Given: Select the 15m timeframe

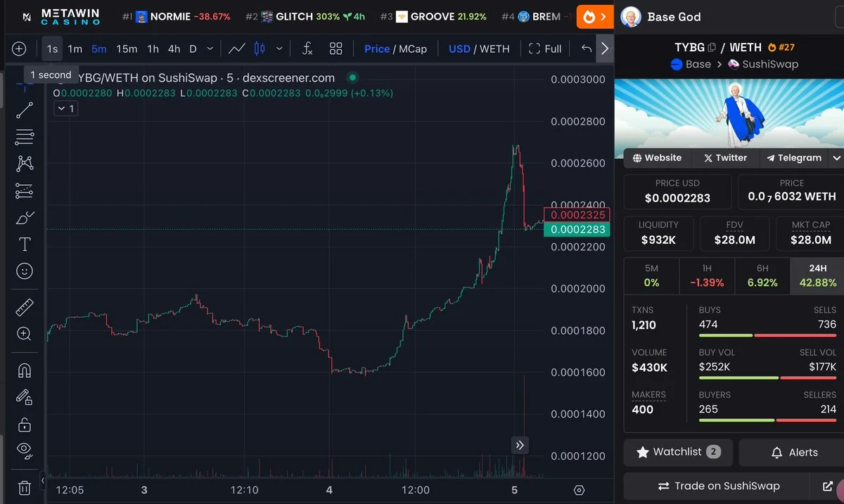Looking at the screenshot, I should coord(127,49).
